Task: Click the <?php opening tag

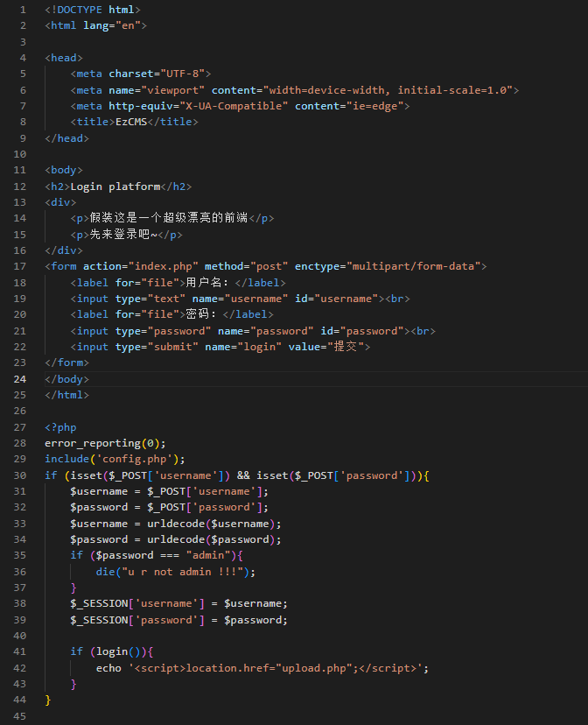Action: [x=60, y=427]
